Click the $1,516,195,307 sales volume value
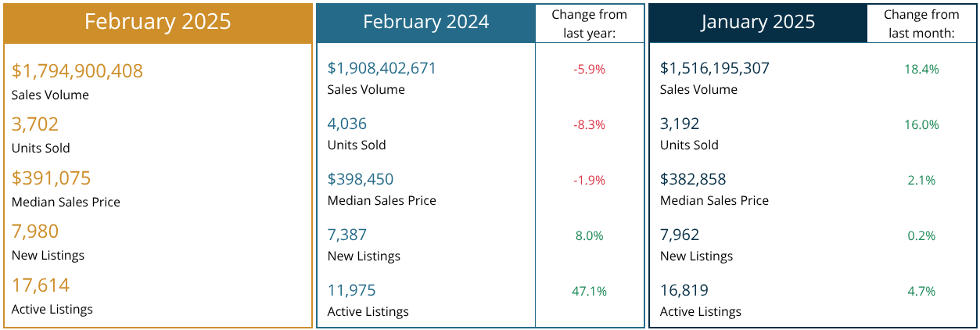This screenshot has height=330, width=980. (x=714, y=68)
